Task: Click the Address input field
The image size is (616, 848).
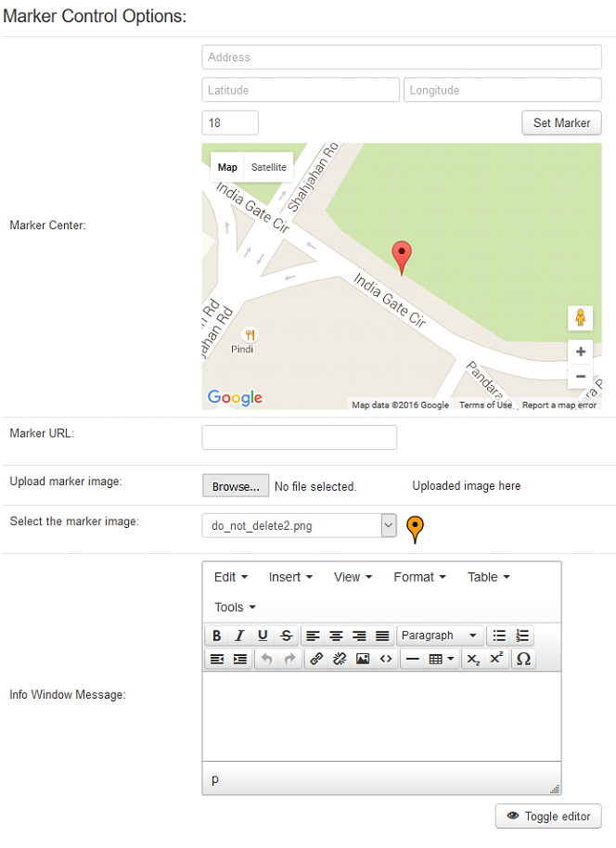Action: [401, 58]
